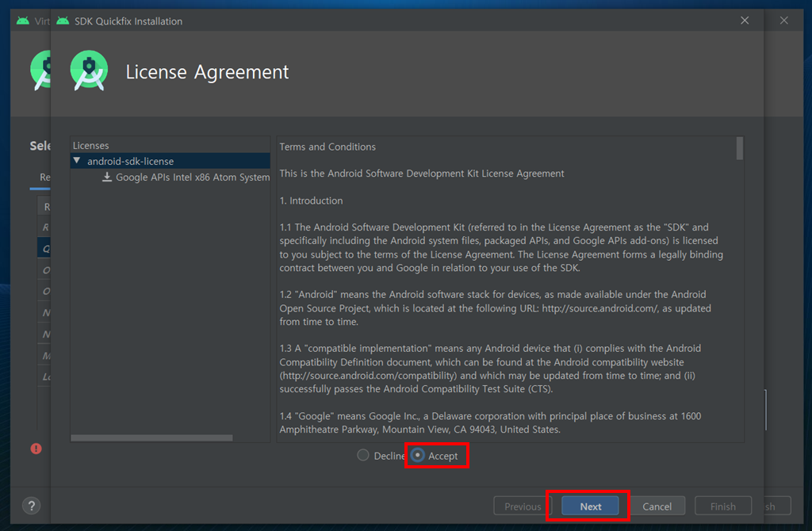Image resolution: width=812 pixels, height=531 pixels.
Task: Select the android-sdk-license tree row
Action: point(170,161)
